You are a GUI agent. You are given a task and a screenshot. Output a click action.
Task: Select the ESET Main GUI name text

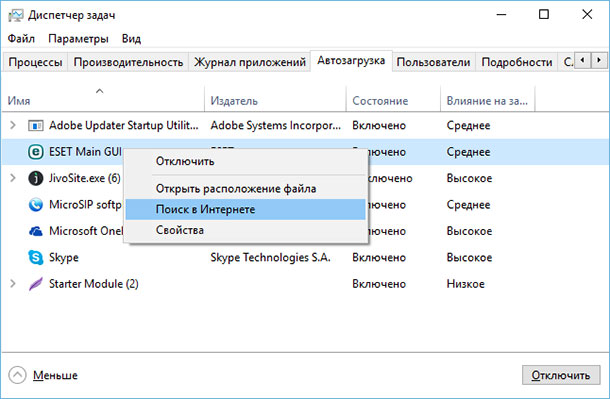[x=85, y=152]
